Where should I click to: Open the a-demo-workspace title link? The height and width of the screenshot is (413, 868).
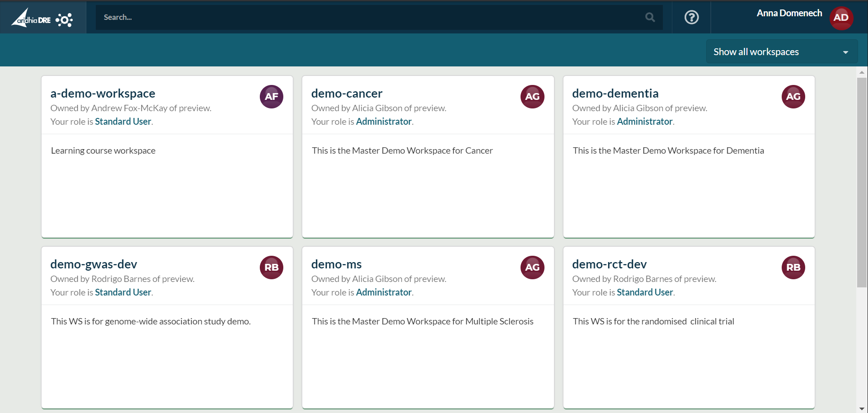click(x=103, y=93)
